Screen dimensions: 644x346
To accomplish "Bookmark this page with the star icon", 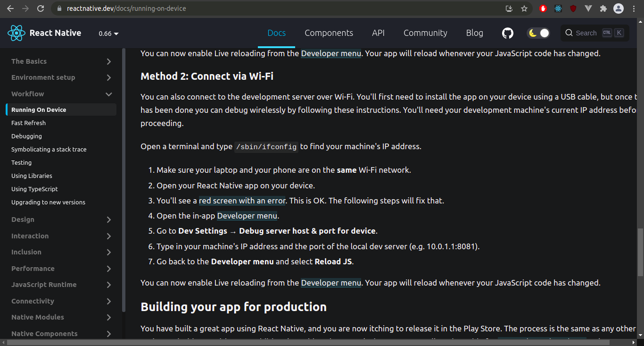I will 524,8.
